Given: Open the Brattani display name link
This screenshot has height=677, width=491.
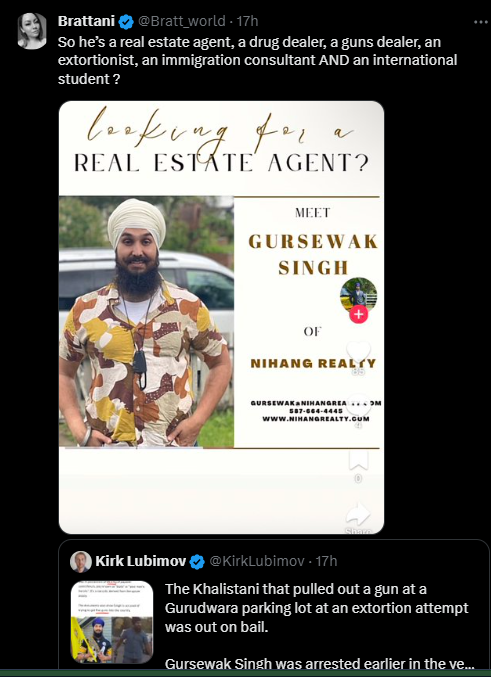Looking at the screenshot, I should point(87,21).
